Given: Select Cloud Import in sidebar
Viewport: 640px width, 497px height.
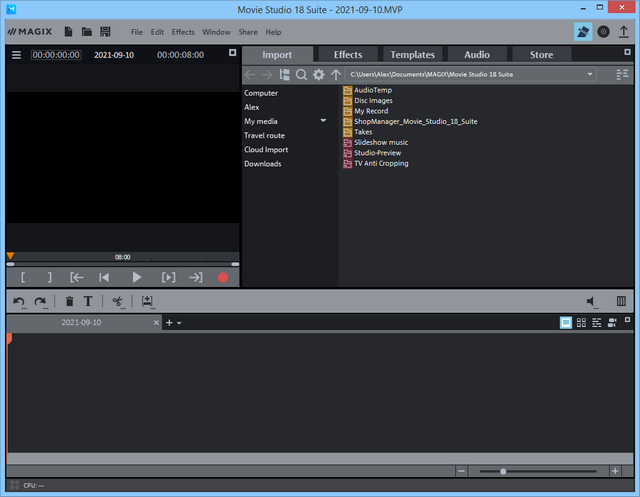Looking at the screenshot, I should click(266, 149).
